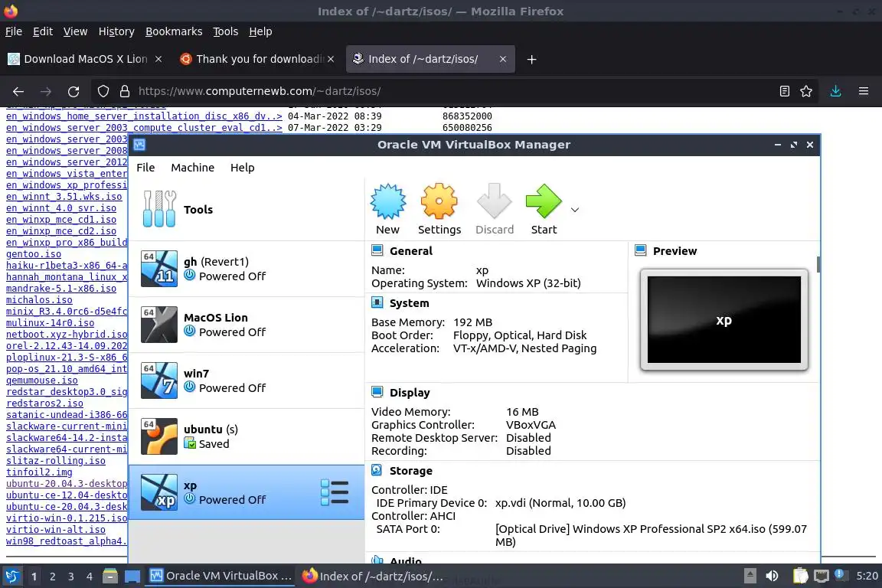Reload the current page in Firefox
This screenshot has height=588, width=882.
click(73, 91)
